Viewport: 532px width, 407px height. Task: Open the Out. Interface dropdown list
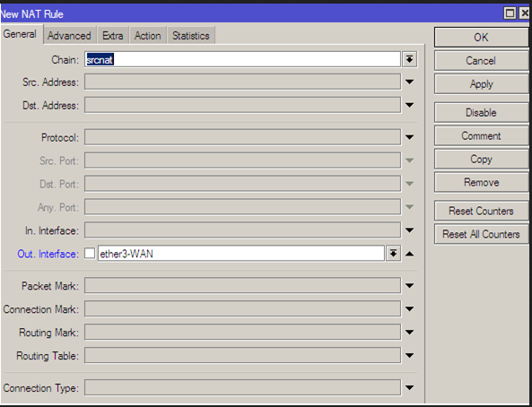(x=393, y=254)
